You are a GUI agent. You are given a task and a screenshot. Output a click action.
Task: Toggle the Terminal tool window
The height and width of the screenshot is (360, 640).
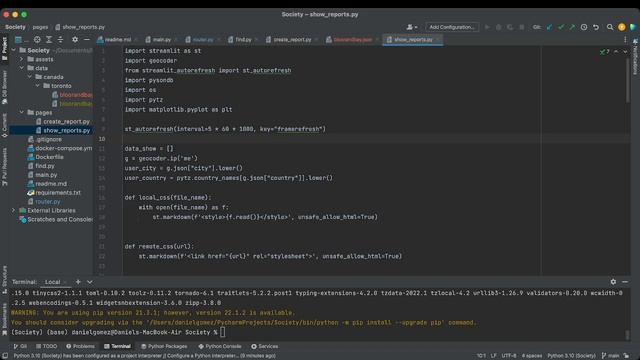pos(117,346)
